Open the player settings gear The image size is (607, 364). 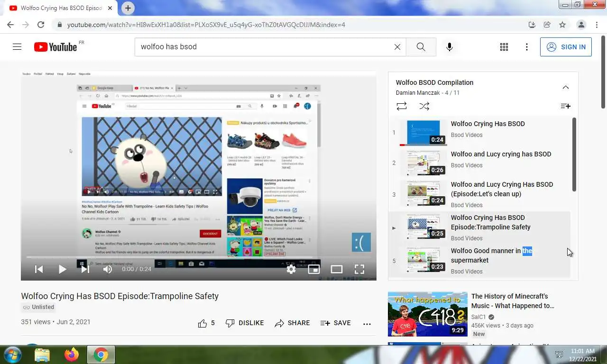point(291,269)
